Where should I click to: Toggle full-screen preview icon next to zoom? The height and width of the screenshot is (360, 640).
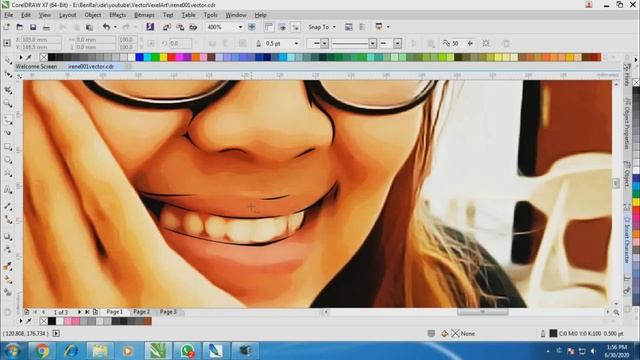pos(252,27)
